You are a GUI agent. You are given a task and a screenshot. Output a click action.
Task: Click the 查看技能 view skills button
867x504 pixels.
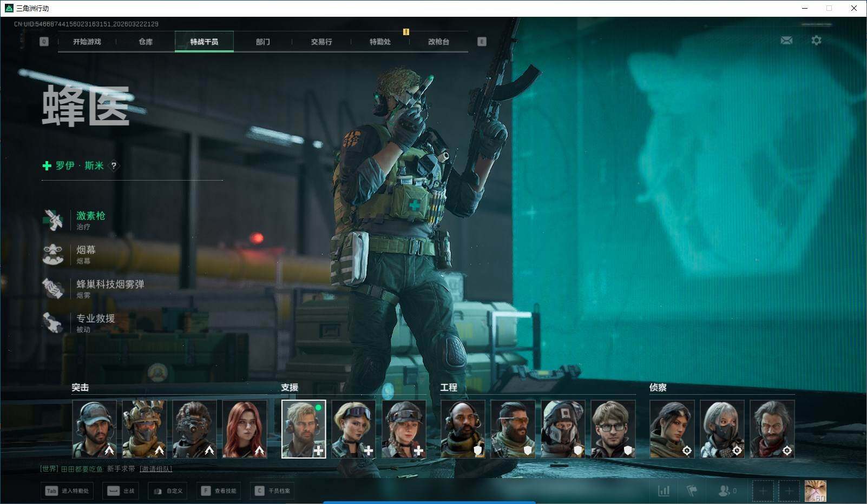pos(219,491)
